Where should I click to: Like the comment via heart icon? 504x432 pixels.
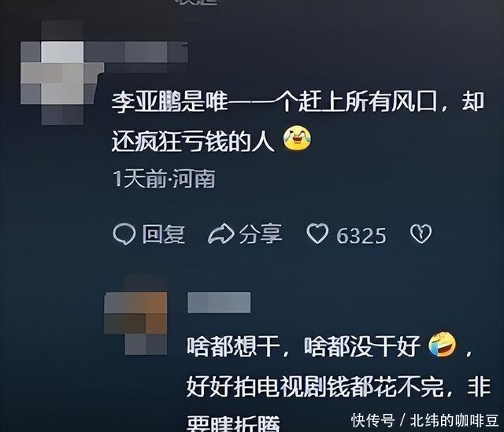[317, 234]
